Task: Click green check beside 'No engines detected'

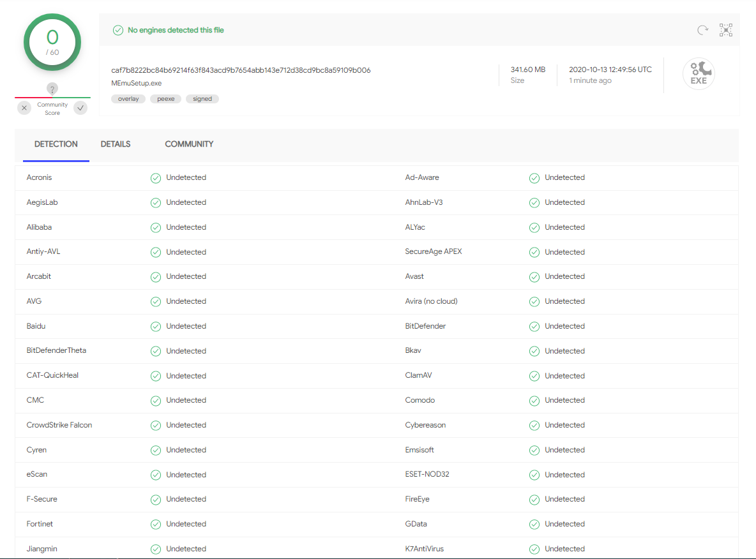Action: [117, 30]
